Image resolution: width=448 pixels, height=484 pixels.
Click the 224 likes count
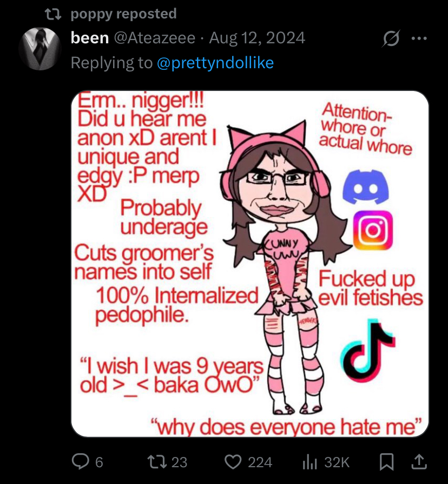(260, 462)
